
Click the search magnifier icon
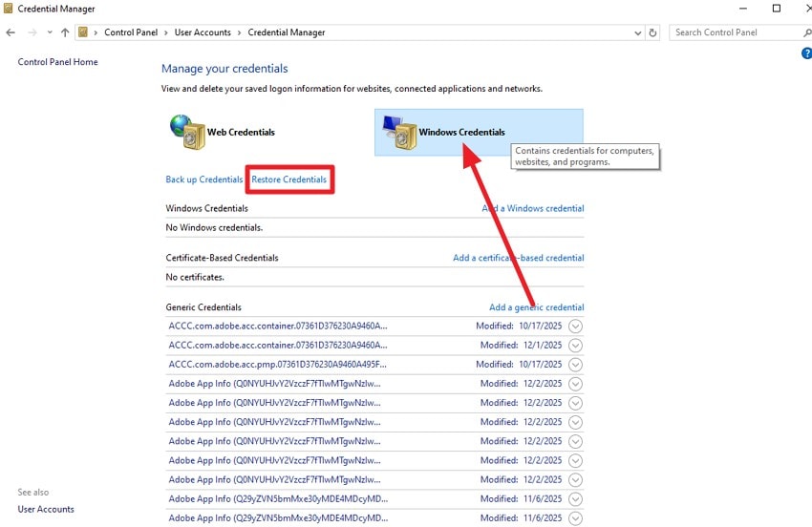pyautogui.click(x=807, y=32)
